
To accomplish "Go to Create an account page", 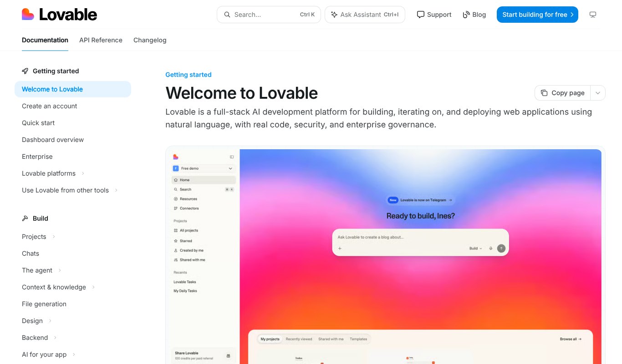I will pos(50,106).
